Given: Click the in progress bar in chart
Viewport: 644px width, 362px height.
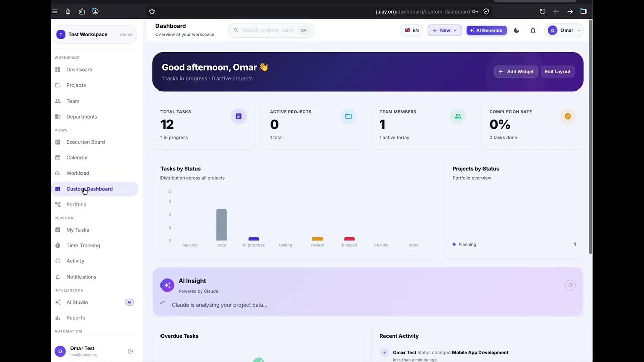Looking at the screenshot, I should (x=254, y=239).
